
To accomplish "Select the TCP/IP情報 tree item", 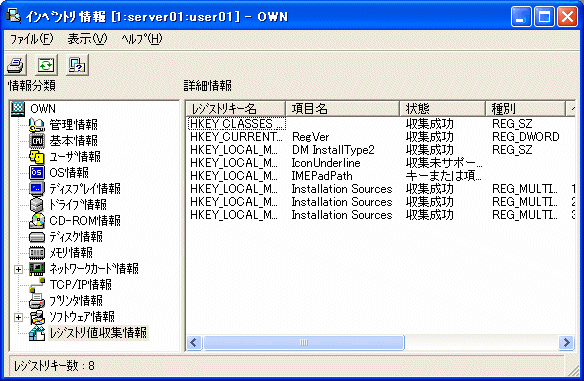I will coord(80,285).
